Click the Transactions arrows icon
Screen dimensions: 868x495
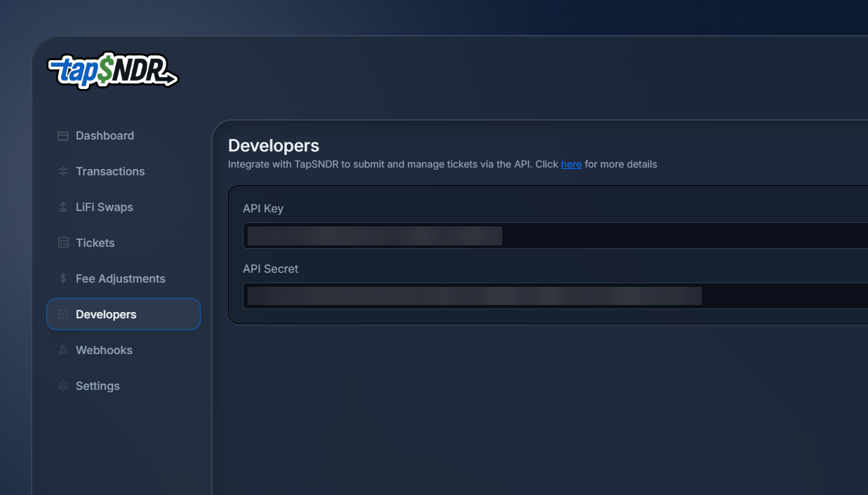62,172
